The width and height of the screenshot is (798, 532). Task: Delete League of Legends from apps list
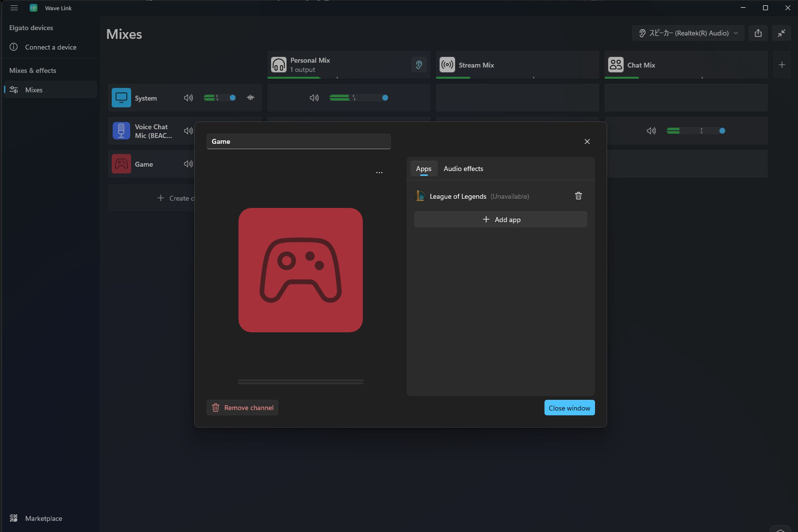[x=578, y=196]
